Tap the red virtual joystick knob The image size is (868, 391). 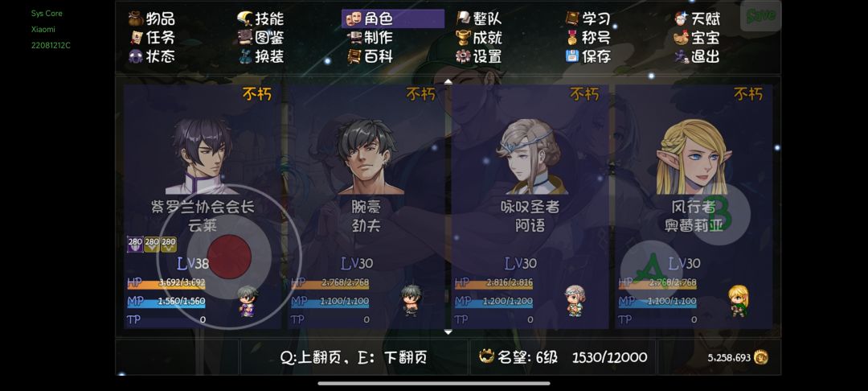tap(229, 257)
